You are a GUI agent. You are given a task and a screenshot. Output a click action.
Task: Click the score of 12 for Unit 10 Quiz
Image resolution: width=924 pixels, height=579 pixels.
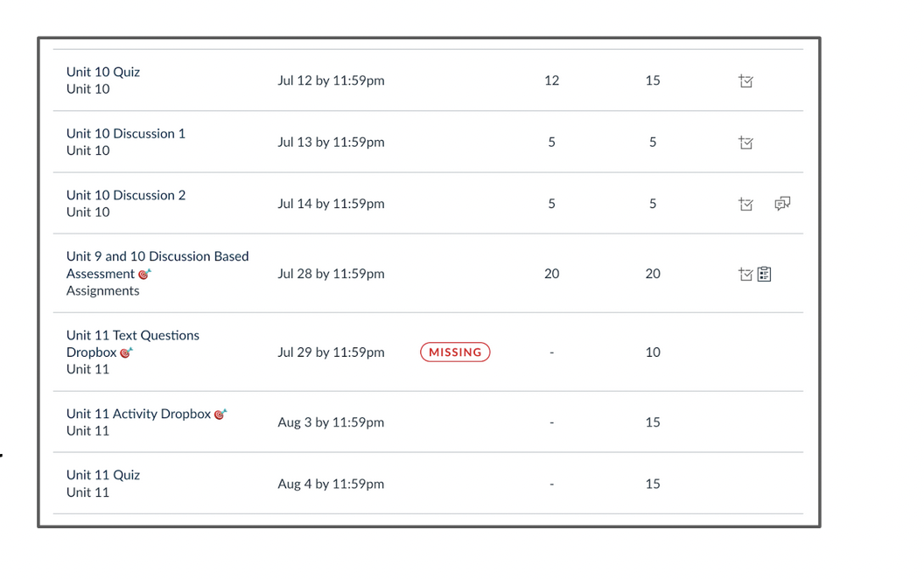point(551,80)
